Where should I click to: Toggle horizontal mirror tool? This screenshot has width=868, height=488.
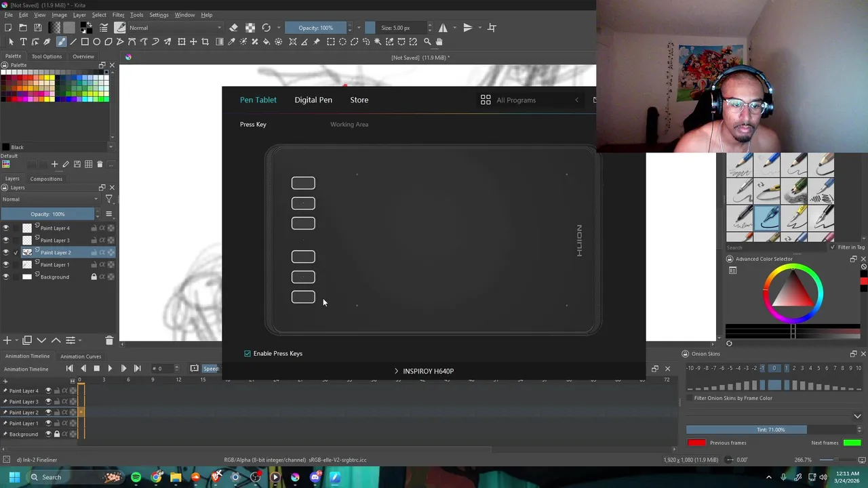pos(443,28)
